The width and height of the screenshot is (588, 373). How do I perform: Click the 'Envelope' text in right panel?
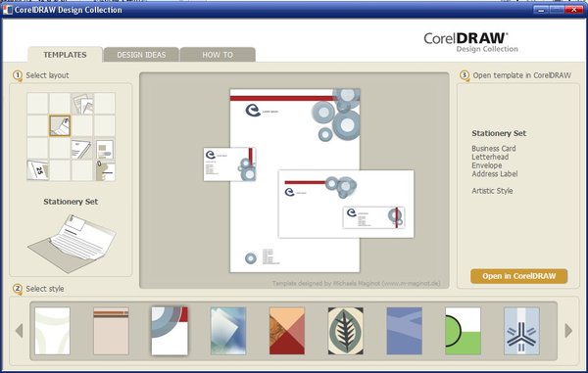coord(487,165)
